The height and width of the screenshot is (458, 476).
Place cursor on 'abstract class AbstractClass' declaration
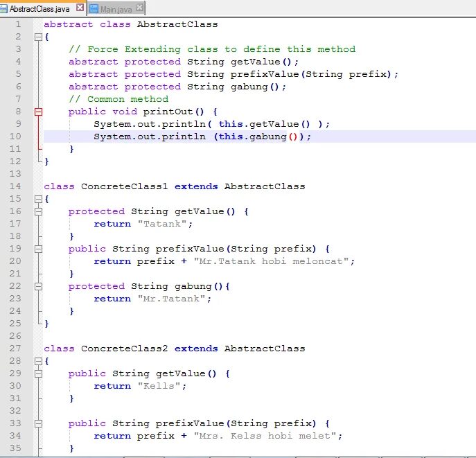click(x=131, y=24)
